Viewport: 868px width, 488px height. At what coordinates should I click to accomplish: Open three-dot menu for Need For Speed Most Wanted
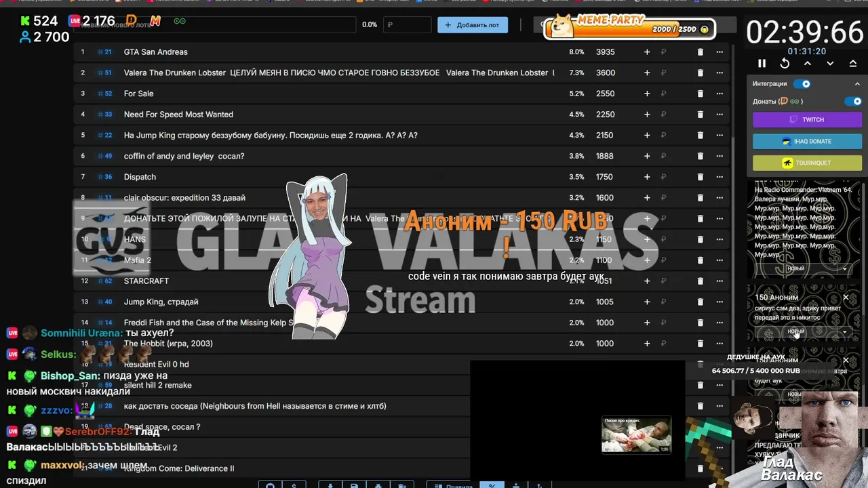point(719,115)
